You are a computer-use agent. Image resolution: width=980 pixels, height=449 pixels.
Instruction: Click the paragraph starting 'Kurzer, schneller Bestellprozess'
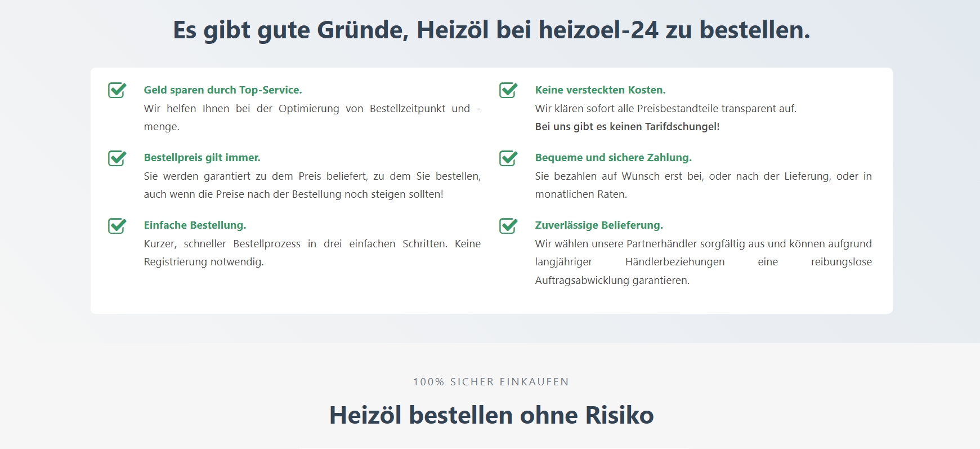click(x=312, y=252)
